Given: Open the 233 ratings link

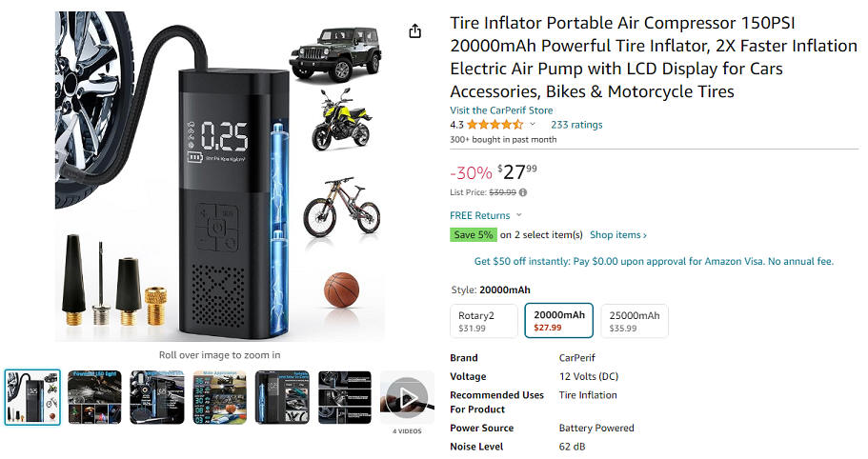Looking at the screenshot, I should pos(576,125).
